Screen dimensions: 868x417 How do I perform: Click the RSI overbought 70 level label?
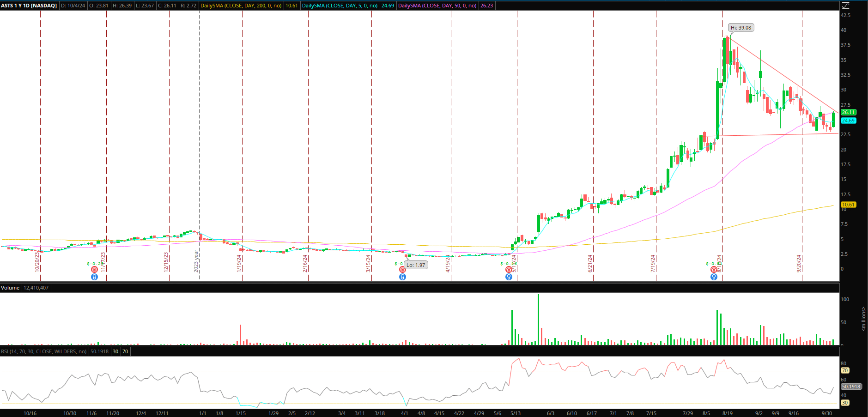click(845, 370)
